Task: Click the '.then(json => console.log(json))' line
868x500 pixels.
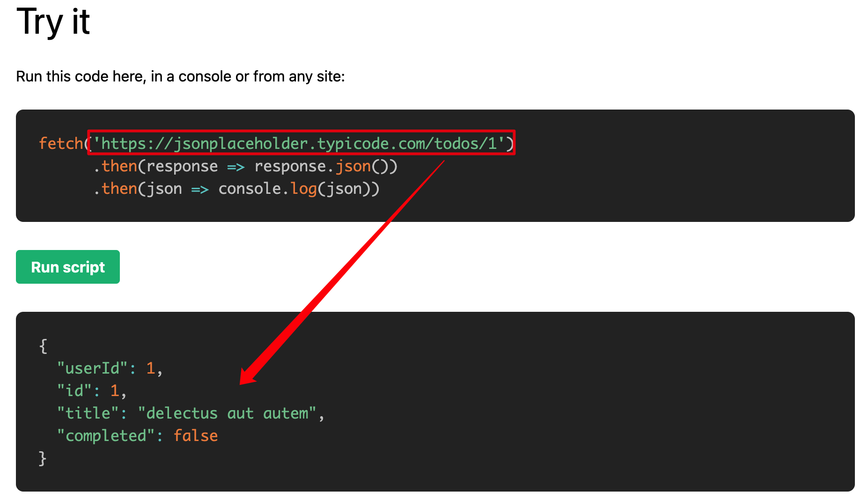Action: tap(236, 189)
